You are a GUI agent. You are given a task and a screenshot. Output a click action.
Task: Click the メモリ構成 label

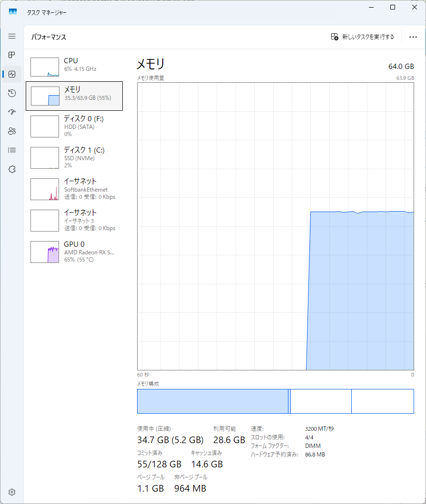click(x=148, y=384)
